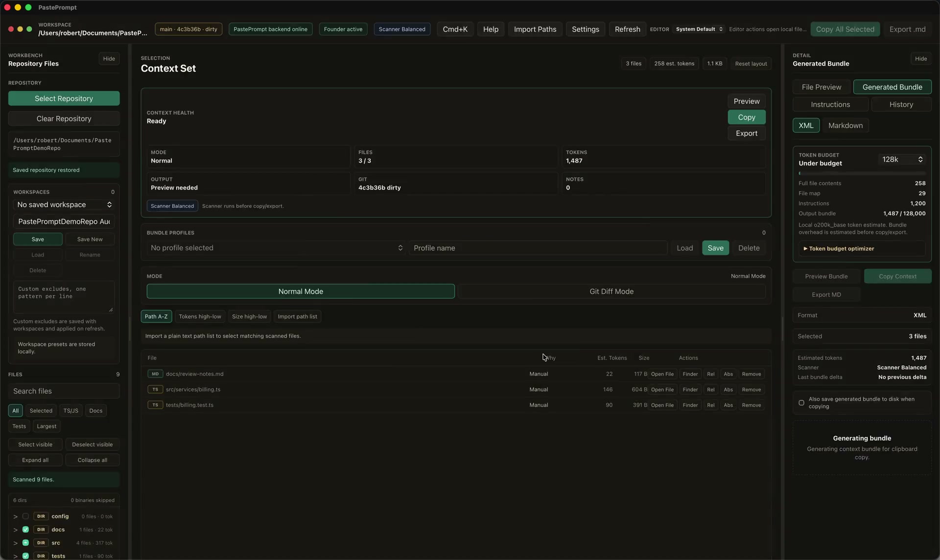This screenshot has height=560, width=940.
Task: Click Copy Context in the detail panel
Action: (x=897, y=277)
